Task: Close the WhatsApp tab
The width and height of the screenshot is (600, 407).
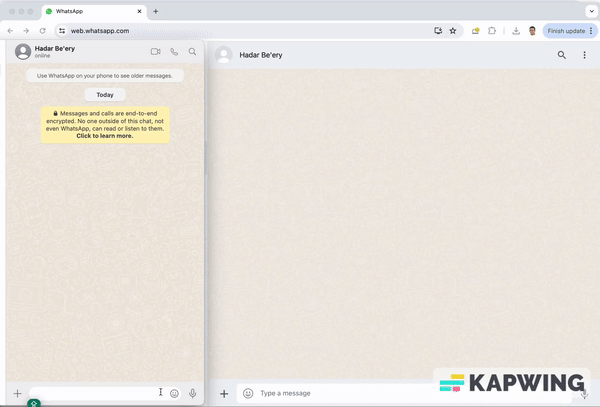Action: [x=139, y=11]
